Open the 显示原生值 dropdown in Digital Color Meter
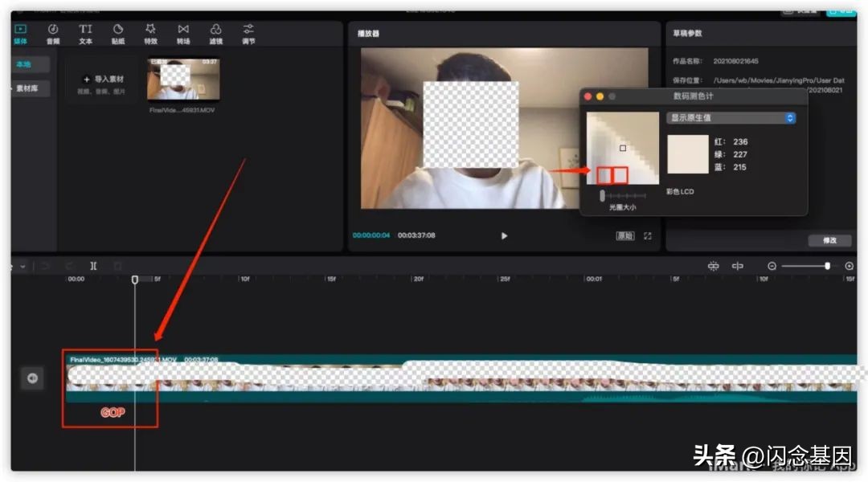868x482 pixels. coord(732,117)
